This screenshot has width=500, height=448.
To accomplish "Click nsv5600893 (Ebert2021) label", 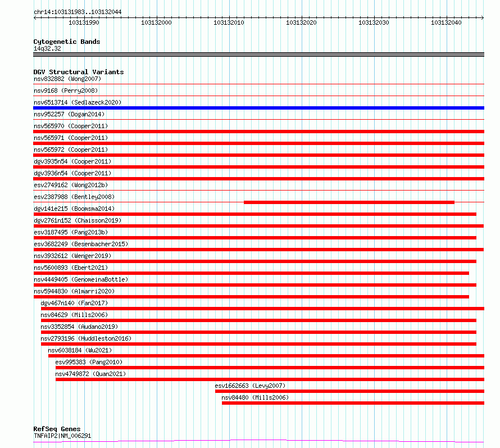I will 71,268.
